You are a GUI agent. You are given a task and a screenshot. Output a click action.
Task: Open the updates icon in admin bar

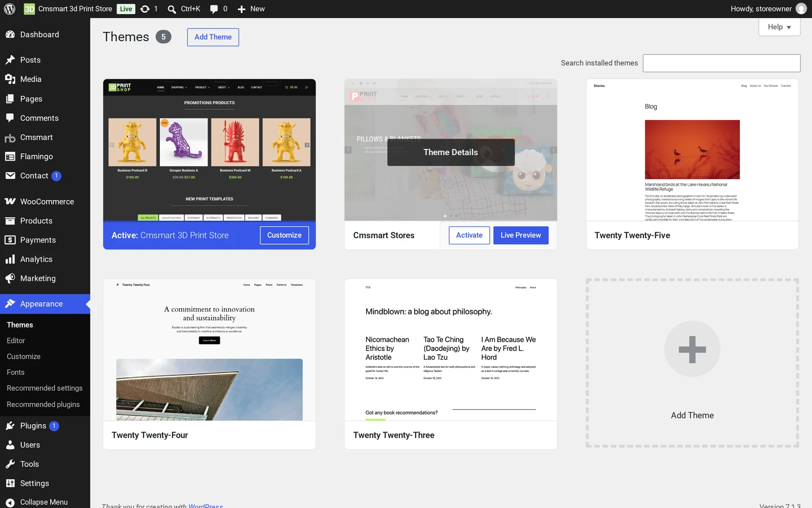[x=145, y=9]
